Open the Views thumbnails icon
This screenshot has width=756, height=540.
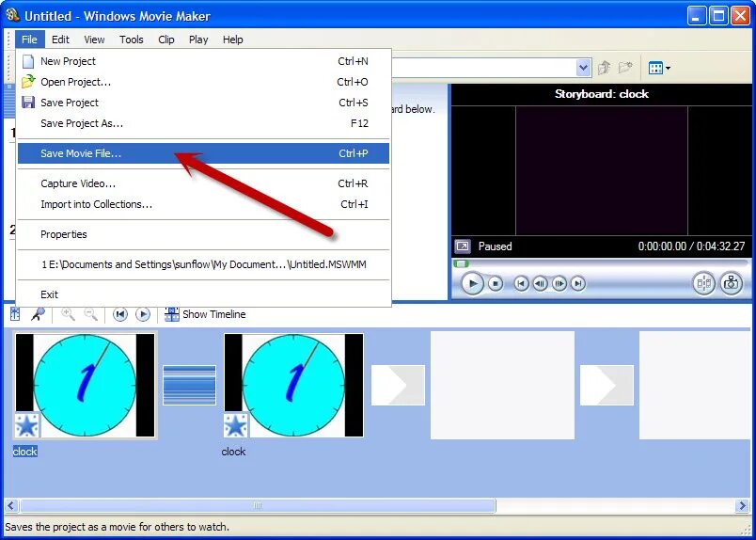(655, 68)
